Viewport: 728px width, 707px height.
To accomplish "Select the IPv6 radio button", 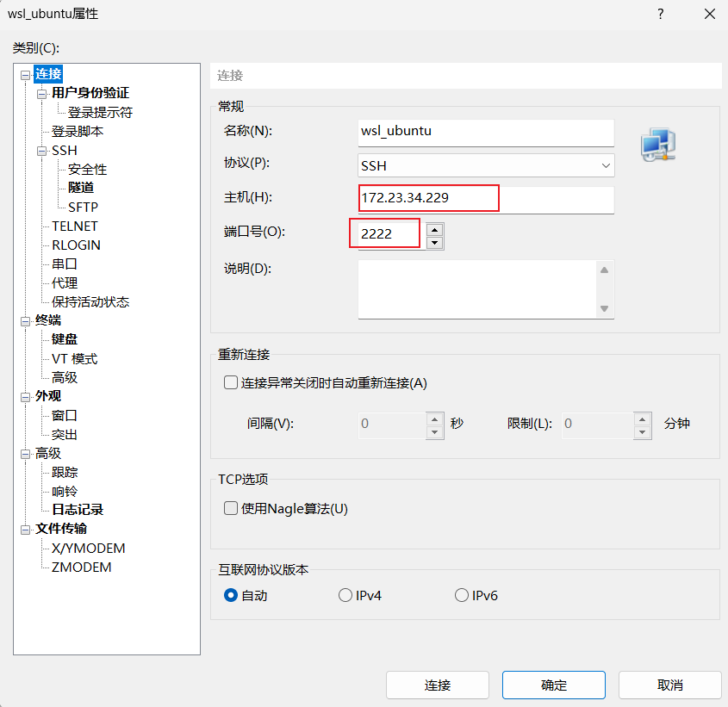I will pyautogui.click(x=462, y=595).
